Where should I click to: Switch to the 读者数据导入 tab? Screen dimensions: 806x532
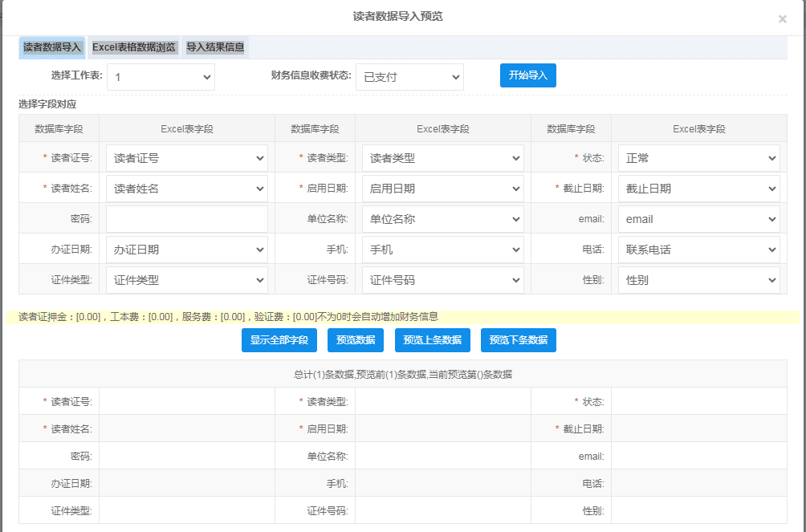click(52, 47)
